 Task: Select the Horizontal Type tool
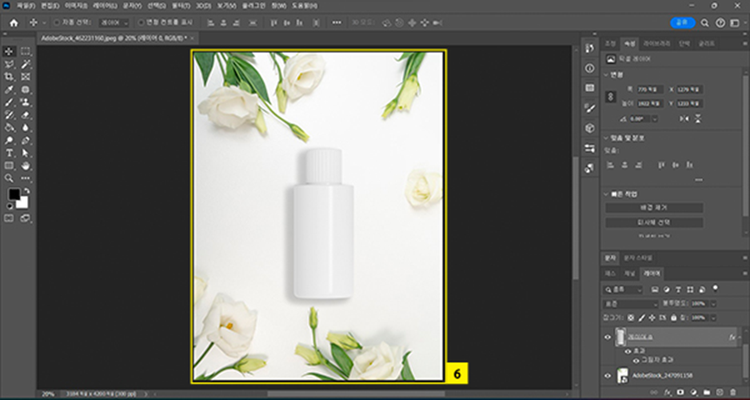tap(9, 153)
